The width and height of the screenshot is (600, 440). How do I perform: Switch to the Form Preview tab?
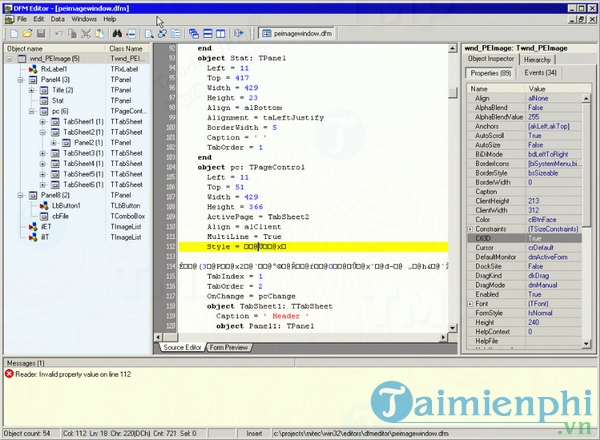pos(228,347)
